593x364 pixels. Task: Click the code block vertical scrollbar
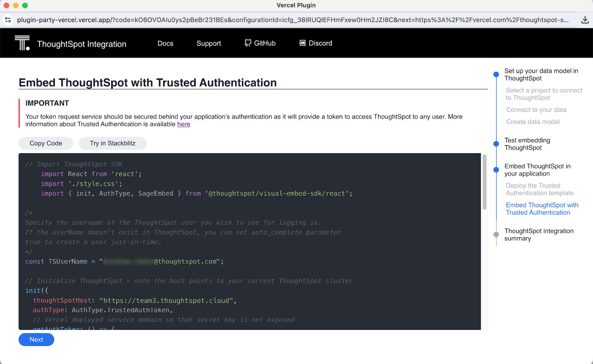click(x=484, y=182)
